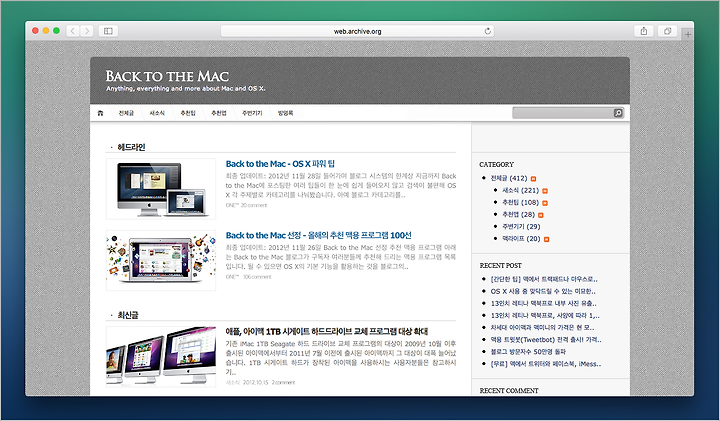This screenshot has width=720, height=421.
Task: Open Back to the Mac - OS X 파워 팁 article
Action: pyautogui.click(x=280, y=164)
